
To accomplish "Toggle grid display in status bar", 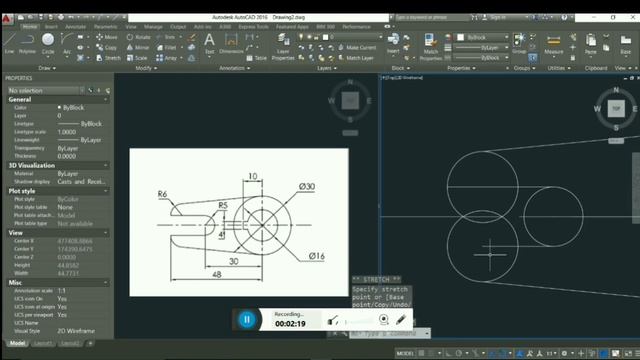I will click(421, 353).
